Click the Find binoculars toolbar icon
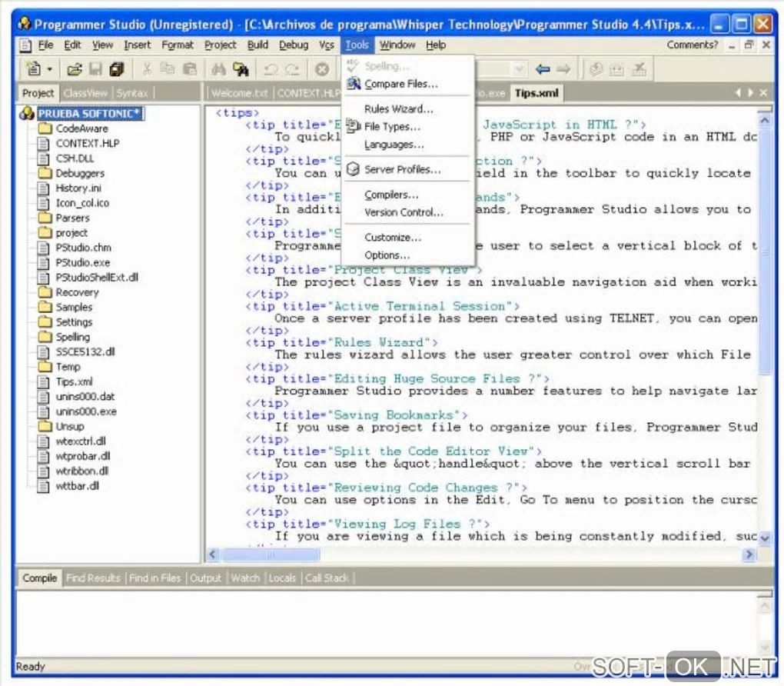Viewport: 784px width, 686px height. [x=218, y=70]
